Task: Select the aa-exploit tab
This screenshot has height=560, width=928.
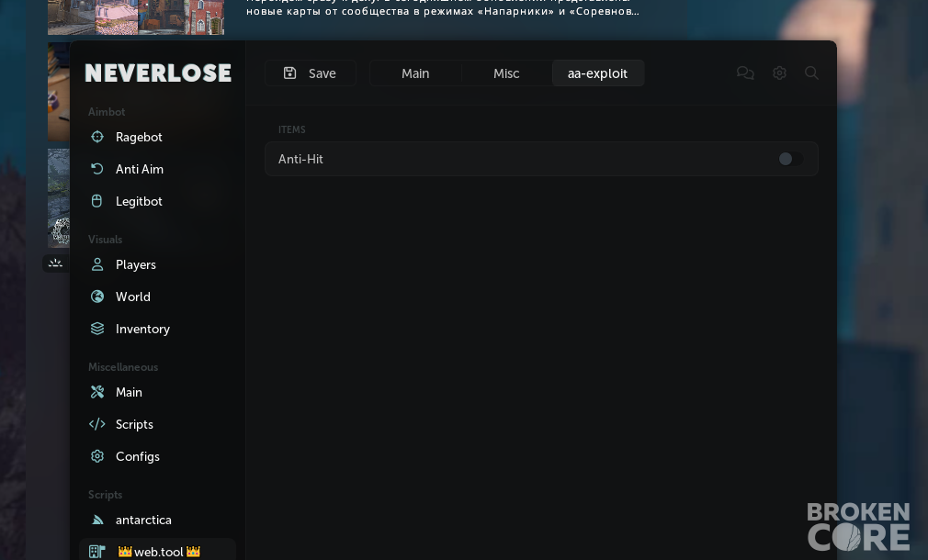Action: pyautogui.click(x=598, y=73)
